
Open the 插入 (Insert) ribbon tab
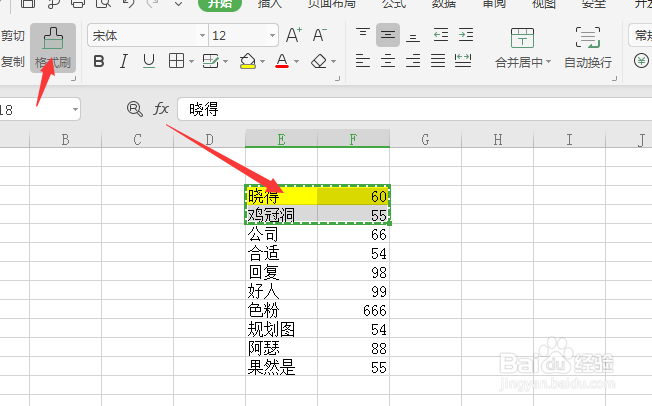click(x=269, y=4)
